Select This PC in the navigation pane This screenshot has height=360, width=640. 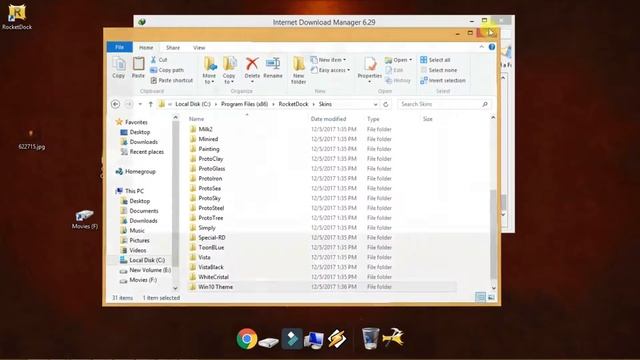(x=130, y=191)
